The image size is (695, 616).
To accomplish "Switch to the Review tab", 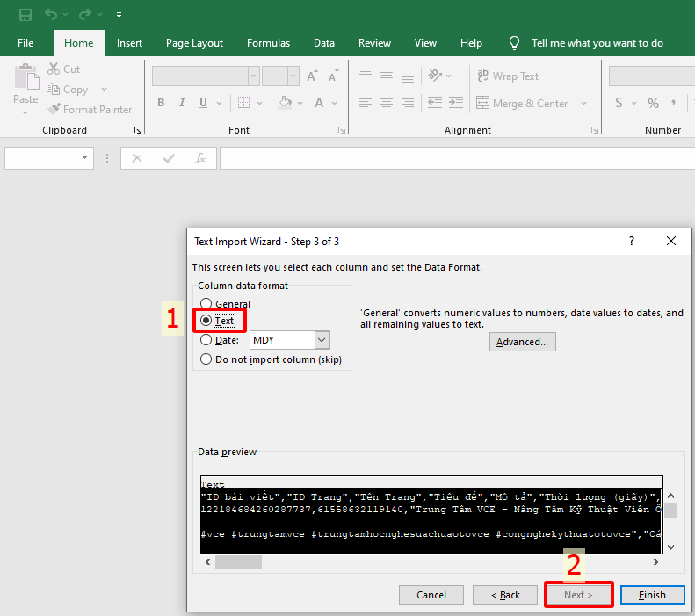I will [374, 43].
